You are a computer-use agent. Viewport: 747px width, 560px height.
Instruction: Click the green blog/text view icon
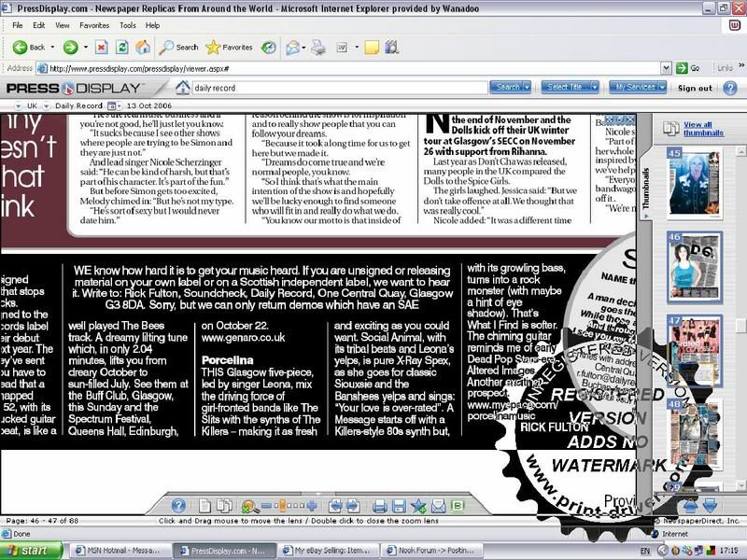tap(457, 506)
